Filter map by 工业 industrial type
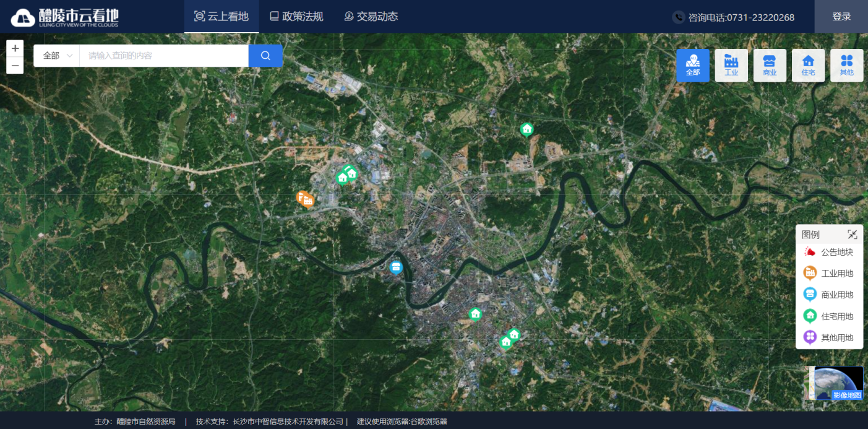 click(731, 66)
